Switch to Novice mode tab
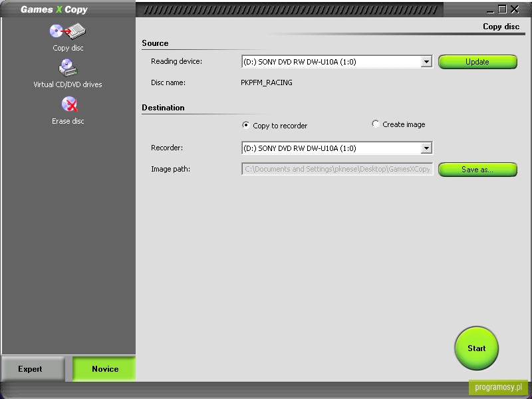532x399 pixels. click(104, 369)
